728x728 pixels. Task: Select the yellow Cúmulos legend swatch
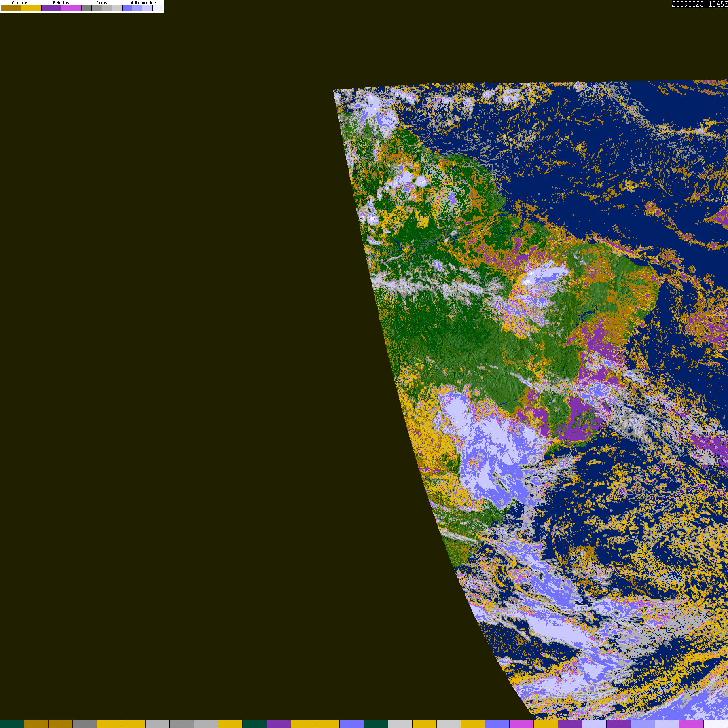point(31,8)
